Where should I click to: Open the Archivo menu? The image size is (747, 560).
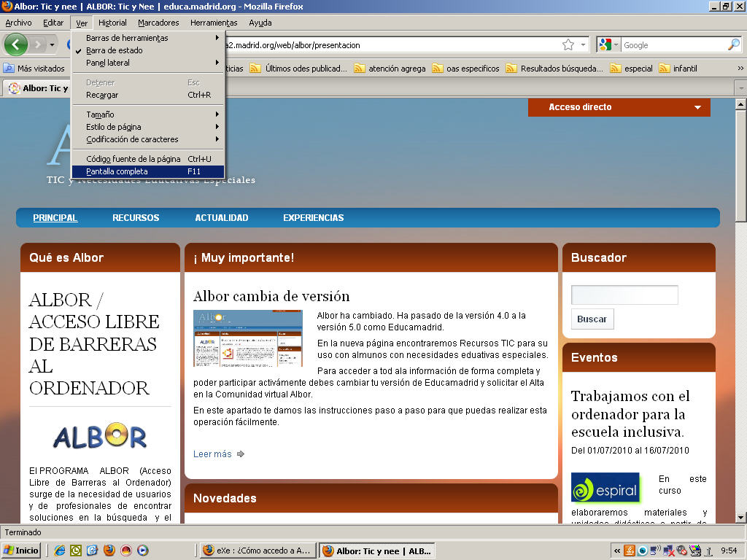tap(18, 23)
